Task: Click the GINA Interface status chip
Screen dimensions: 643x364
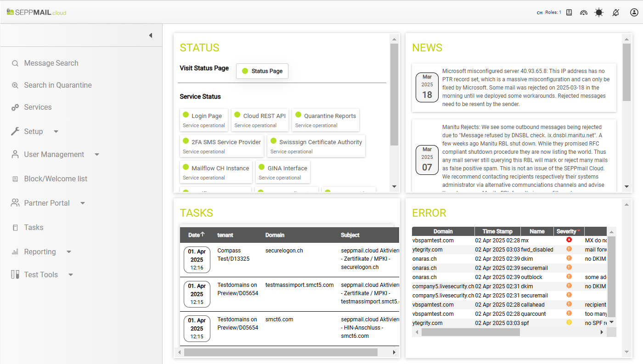Action: click(x=283, y=172)
